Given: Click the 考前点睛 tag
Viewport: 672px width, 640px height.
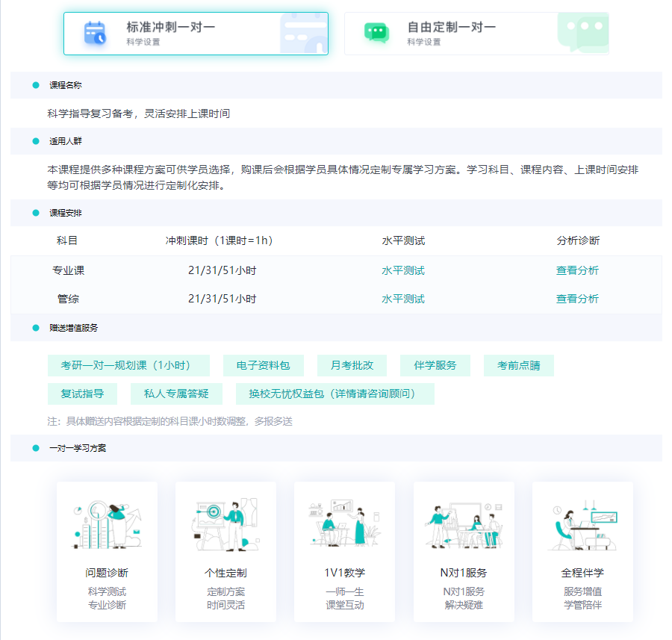Looking at the screenshot, I should [517, 365].
